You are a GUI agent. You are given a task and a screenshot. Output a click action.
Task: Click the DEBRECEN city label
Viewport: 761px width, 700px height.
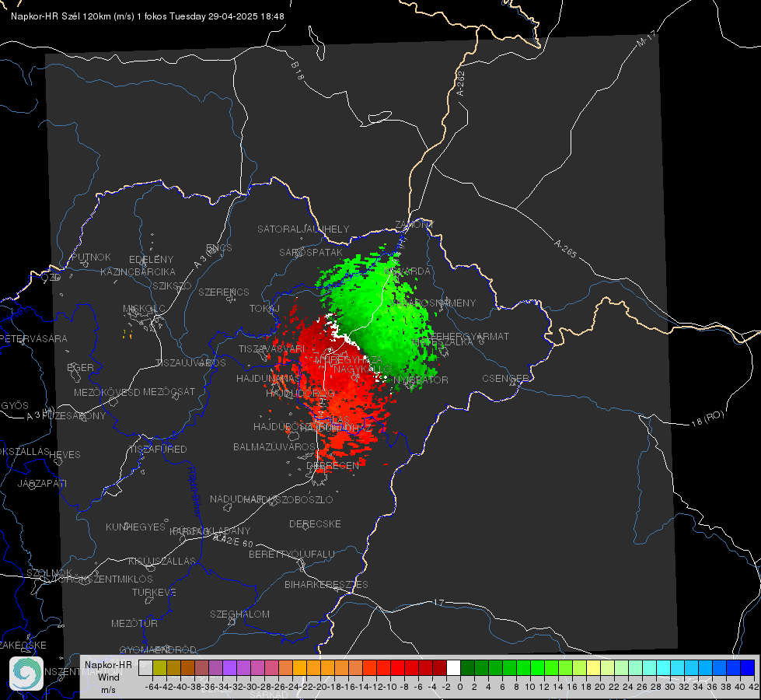coord(333,465)
